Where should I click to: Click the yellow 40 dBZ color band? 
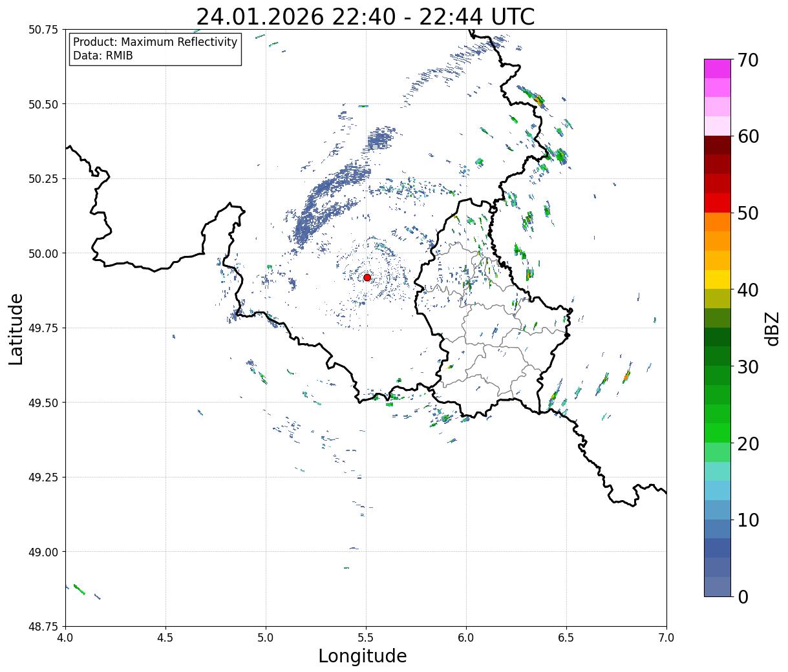click(718, 279)
